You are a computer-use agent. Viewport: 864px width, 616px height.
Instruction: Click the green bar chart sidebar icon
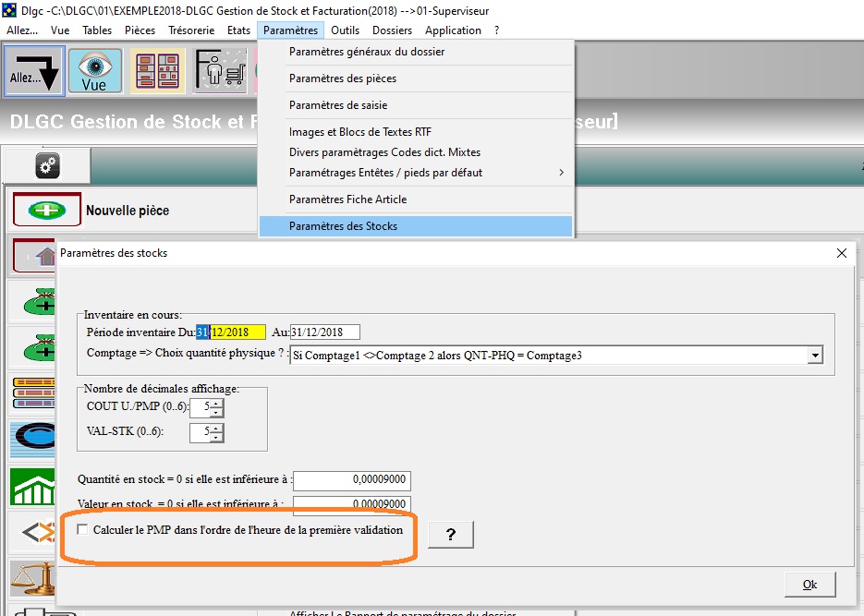pos(32,486)
